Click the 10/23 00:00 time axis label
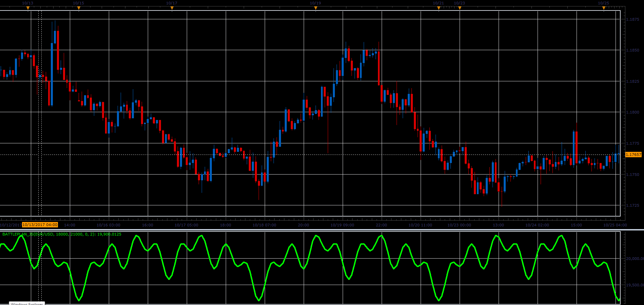Image resolution: width=644 pixels, height=305 pixels. [x=459, y=225]
